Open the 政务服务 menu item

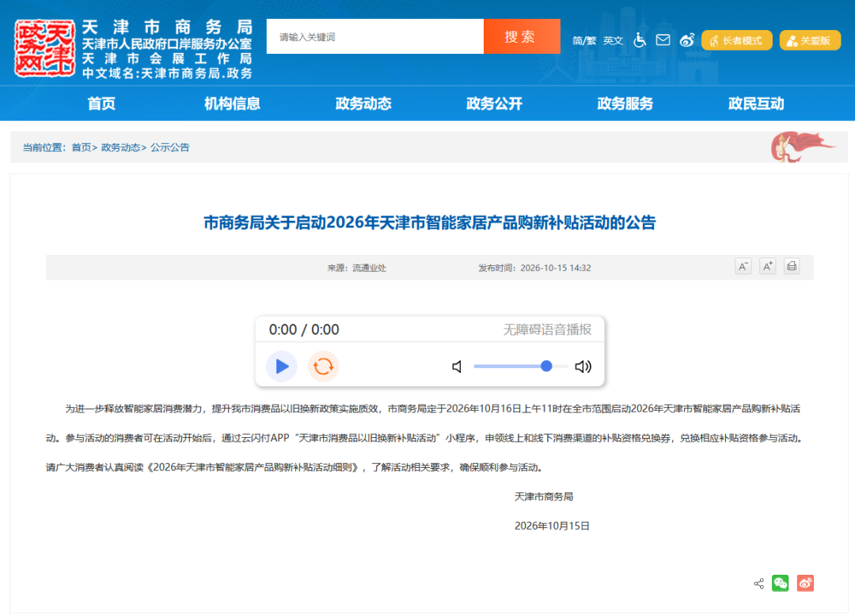[x=625, y=104]
